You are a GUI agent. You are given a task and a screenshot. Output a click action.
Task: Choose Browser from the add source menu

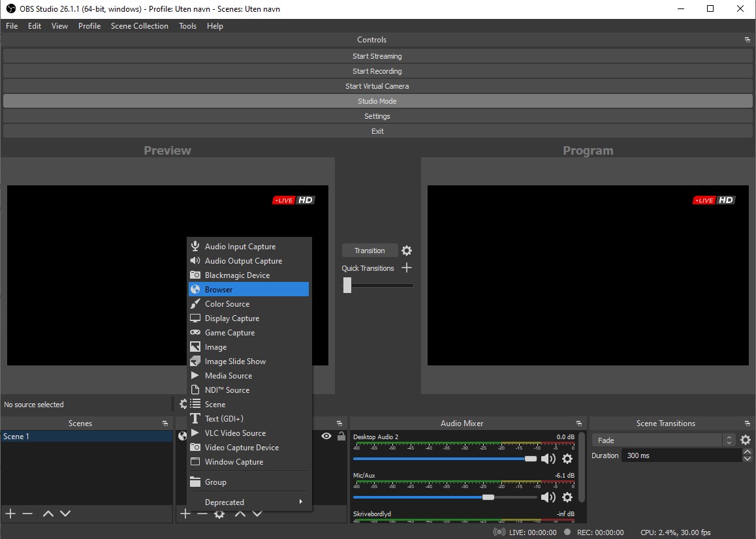pos(249,289)
